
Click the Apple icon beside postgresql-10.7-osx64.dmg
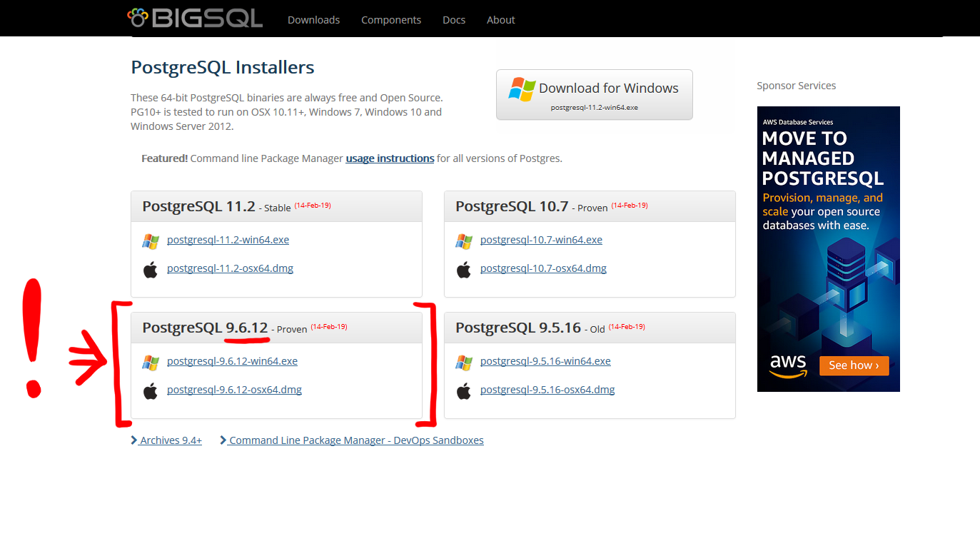[464, 270]
